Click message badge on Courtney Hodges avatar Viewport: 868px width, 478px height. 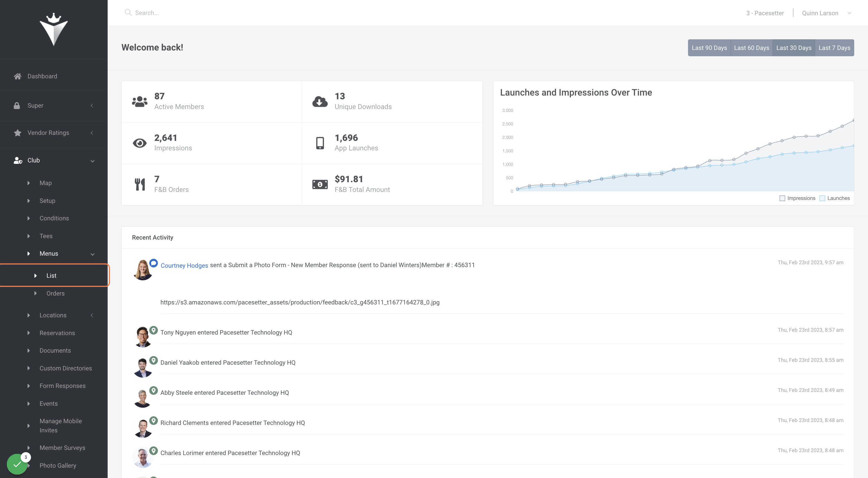(154, 263)
